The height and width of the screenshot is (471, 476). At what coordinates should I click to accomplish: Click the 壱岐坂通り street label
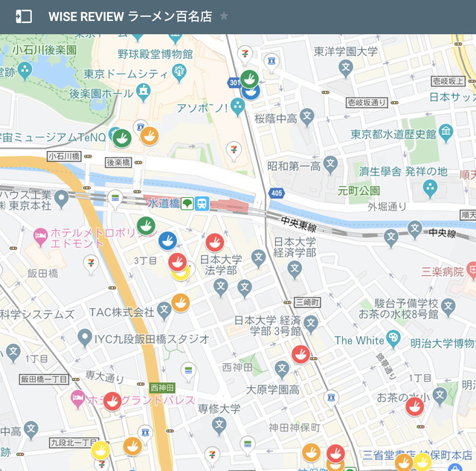click(x=367, y=103)
